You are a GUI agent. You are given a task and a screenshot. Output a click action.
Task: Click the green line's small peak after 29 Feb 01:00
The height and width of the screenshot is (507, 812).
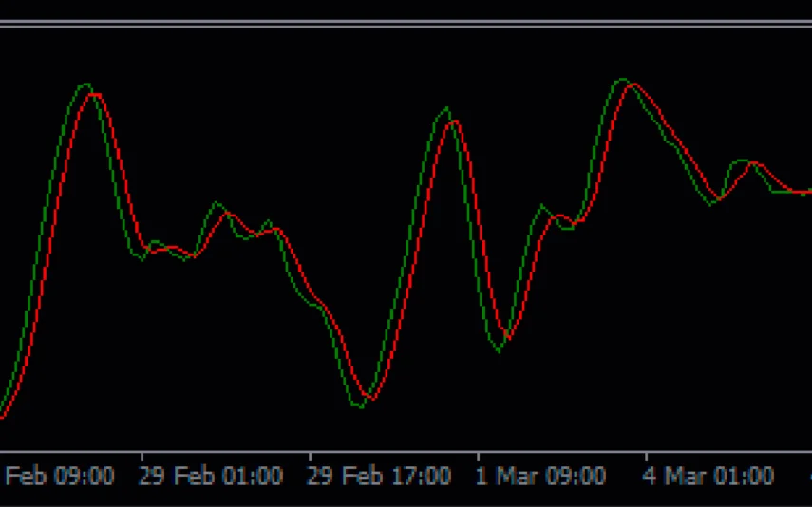[x=217, y=203]
